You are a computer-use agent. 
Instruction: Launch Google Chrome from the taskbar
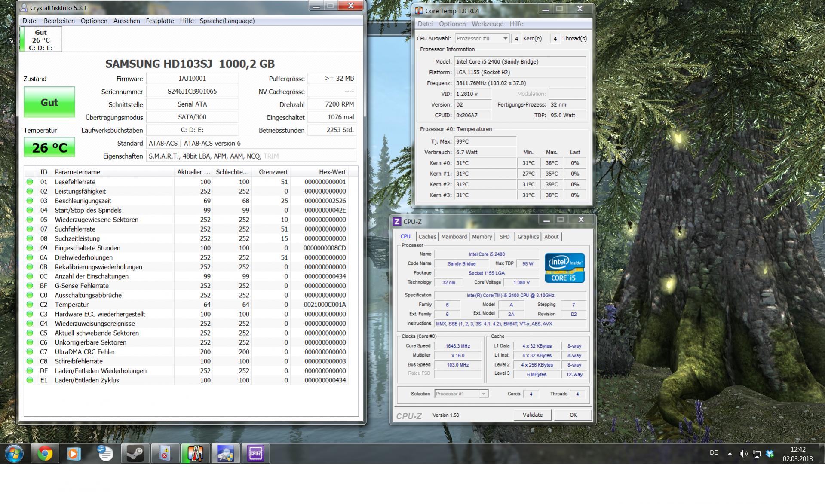(x=45, y=453)
